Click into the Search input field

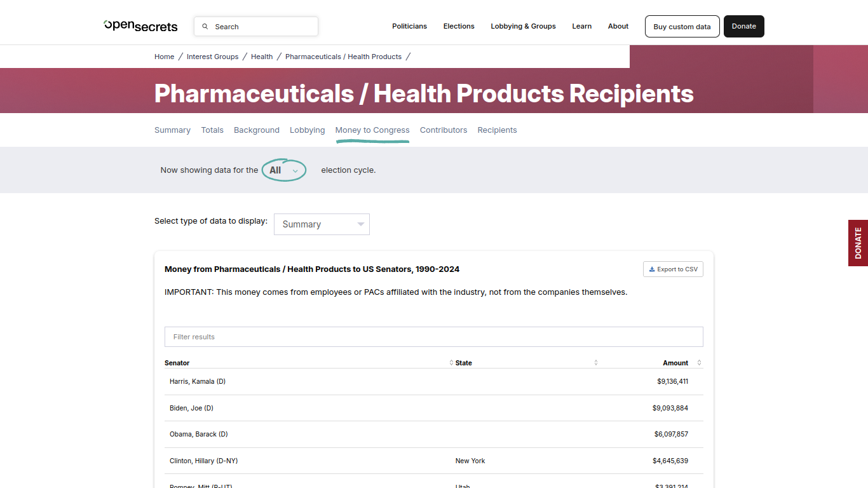coord(256,27)
